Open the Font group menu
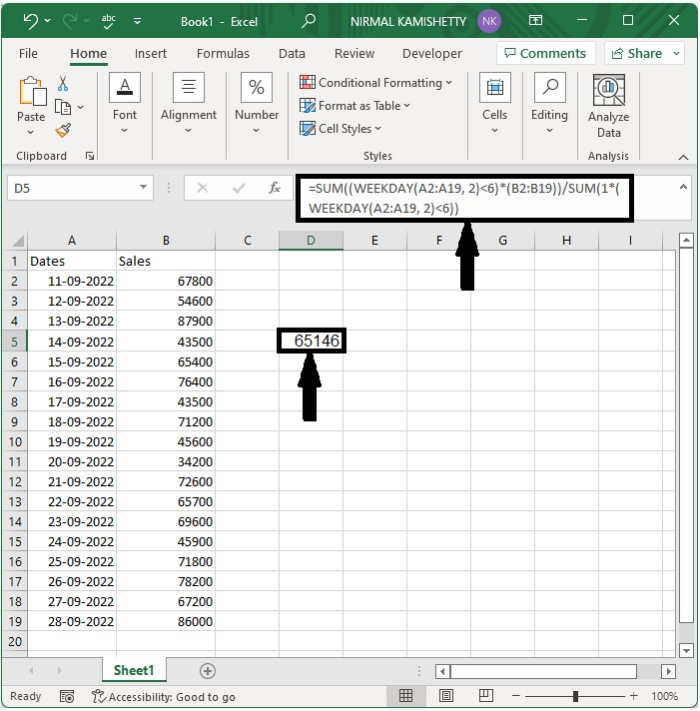This screenshot has height=711, width=700. point(125,103)
